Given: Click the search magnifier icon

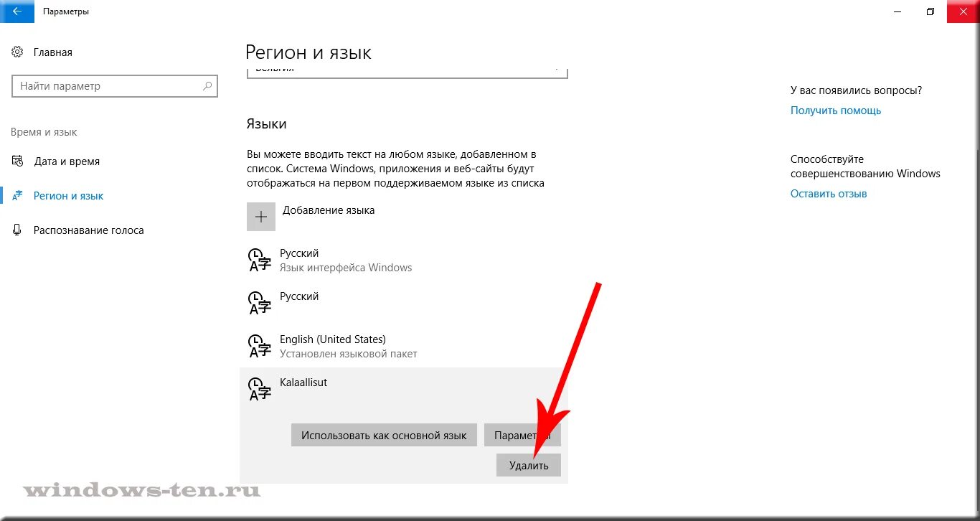Looking at the screenshot, I should pos(207,86).
